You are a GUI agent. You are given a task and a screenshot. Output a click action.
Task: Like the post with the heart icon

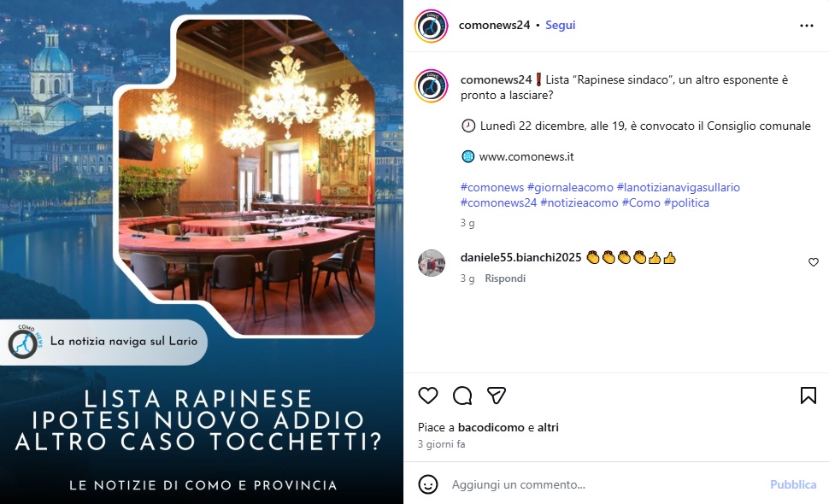(x=427, y=396)
